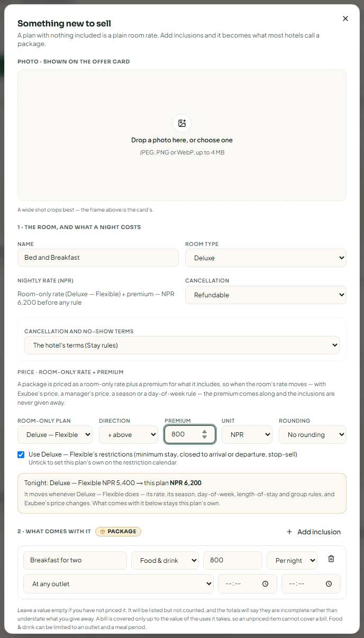The width and height of the screenshot is (364, 638).
Task: Click the 2 · WHAT COMES WITH IT heading
Action: pos(54,532)
